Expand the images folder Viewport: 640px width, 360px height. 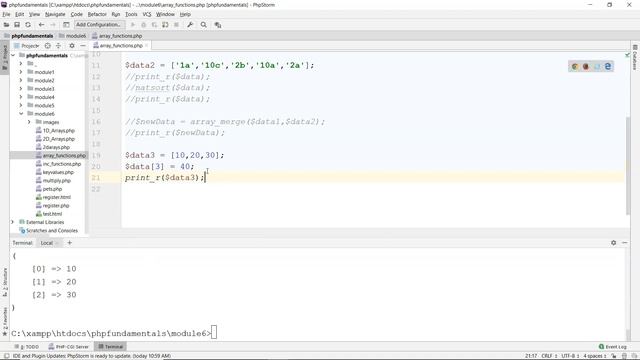click(29, 122)
